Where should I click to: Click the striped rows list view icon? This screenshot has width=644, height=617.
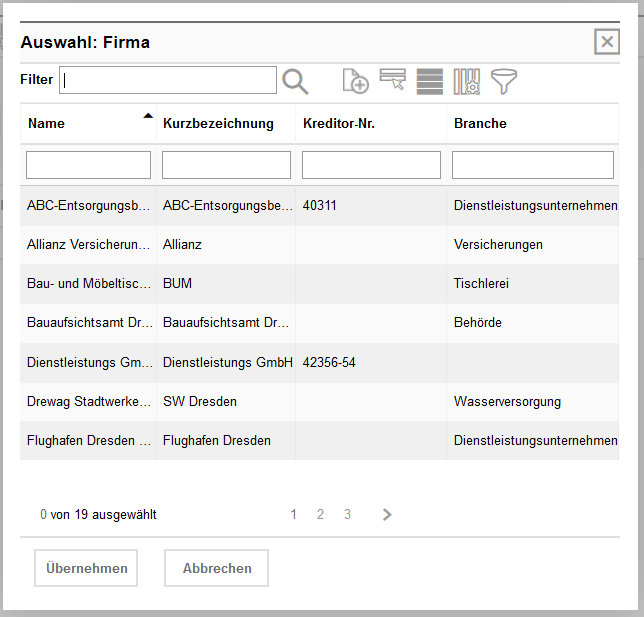pos(430,81)
